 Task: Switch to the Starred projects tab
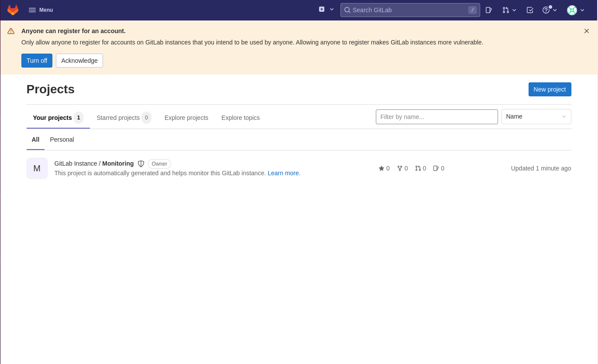[x=124, y=118]
